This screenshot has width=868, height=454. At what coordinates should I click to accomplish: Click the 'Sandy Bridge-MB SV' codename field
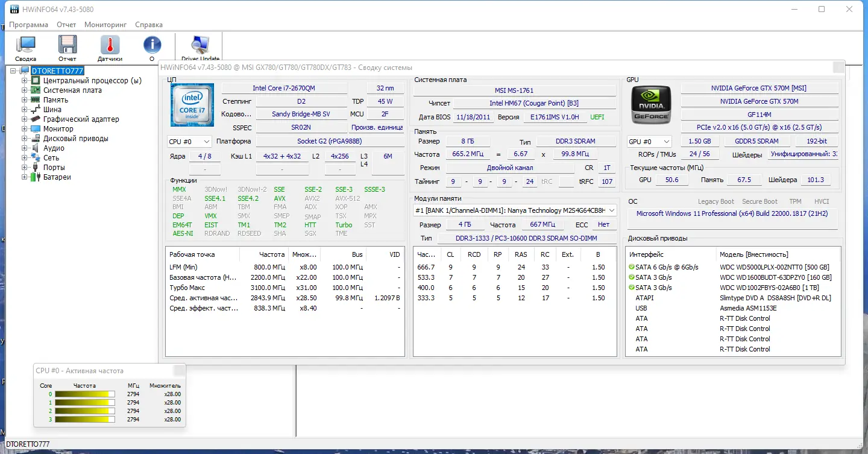301,114
